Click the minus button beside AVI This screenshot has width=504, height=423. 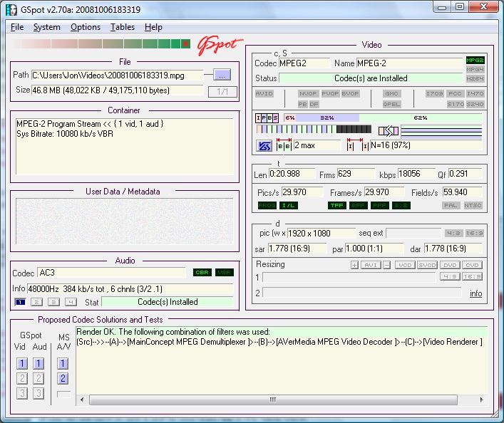click(x=387, y=266)
